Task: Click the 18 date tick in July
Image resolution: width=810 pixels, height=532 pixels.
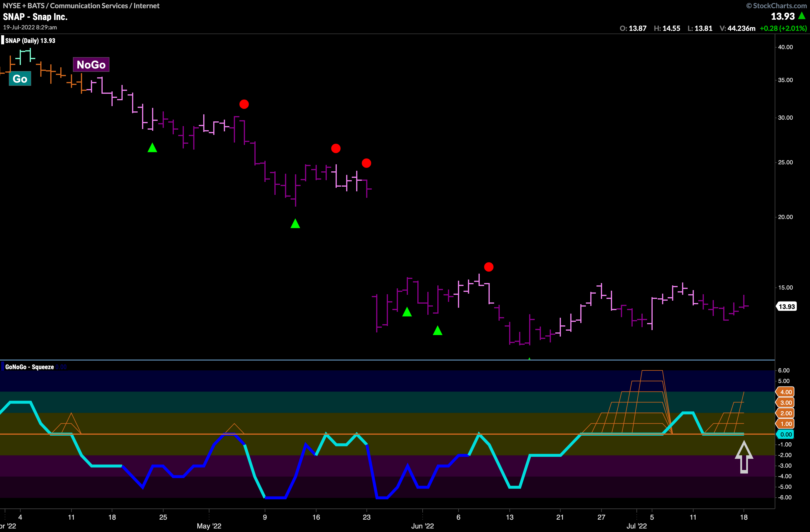Action: (x=744, y=517)
